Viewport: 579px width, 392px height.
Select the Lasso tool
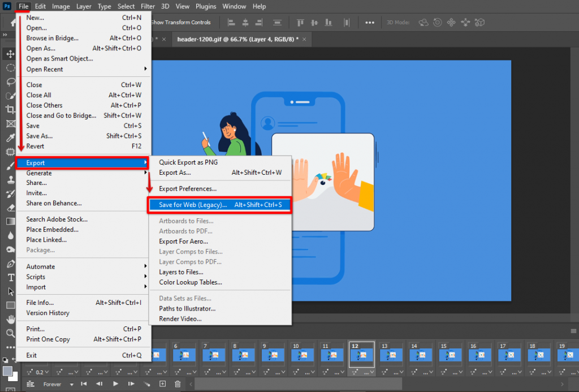10,81
